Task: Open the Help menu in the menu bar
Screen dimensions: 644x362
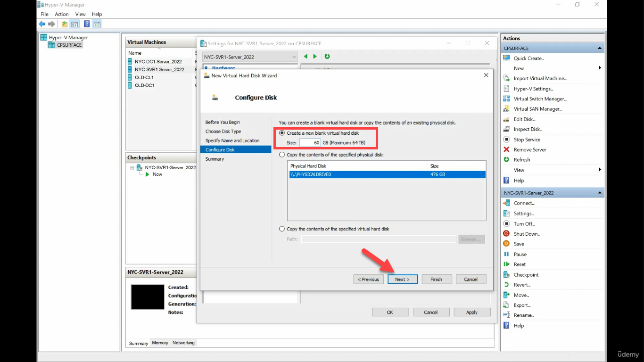Action: coord(97,14)
